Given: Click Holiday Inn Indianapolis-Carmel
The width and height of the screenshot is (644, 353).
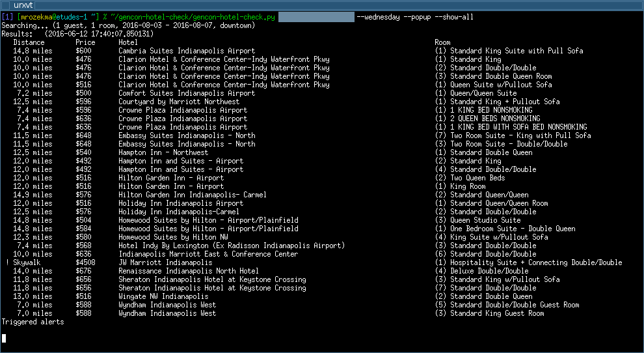Looking at the screenshot, I should point(179,212).
